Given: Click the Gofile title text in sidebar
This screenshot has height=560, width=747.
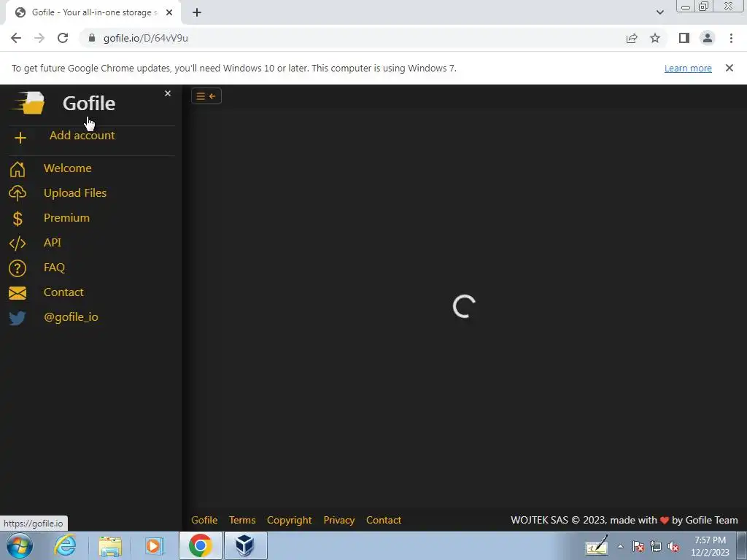Looking at the screenshot, I should (89, 104).
